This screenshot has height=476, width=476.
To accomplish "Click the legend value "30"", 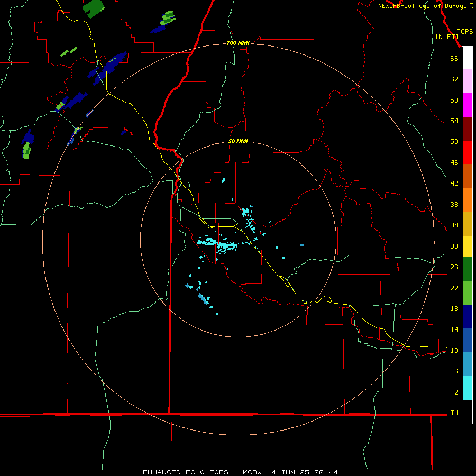I will pos(454,246).
